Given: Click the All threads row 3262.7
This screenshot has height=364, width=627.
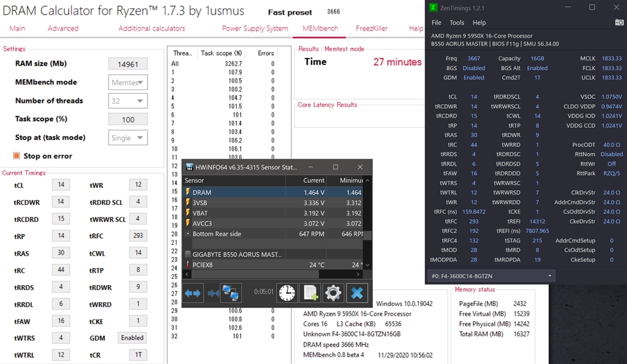Looking at the screenshot, I should coord(223,64).
